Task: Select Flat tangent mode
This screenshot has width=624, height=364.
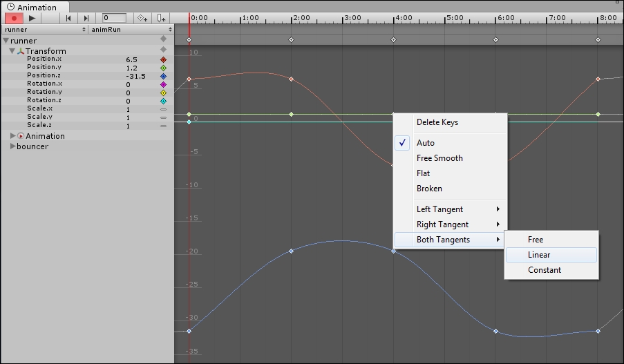Action: click(x=450, y=173)
